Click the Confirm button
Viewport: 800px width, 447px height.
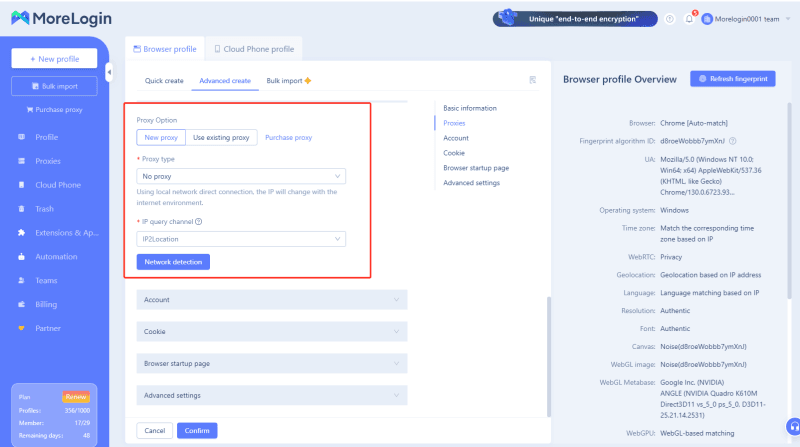tap(197, 431)
